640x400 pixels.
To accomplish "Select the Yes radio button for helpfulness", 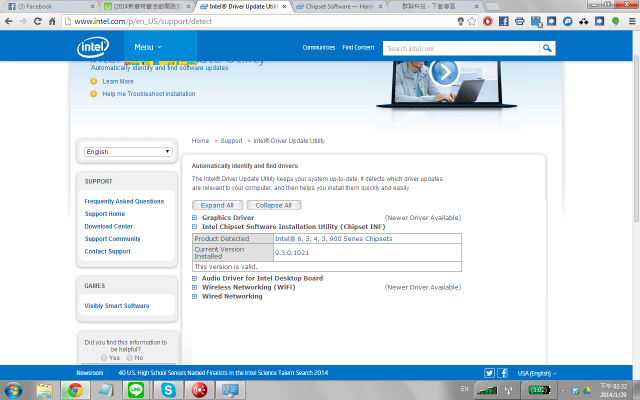I will [x=104, y=358].
